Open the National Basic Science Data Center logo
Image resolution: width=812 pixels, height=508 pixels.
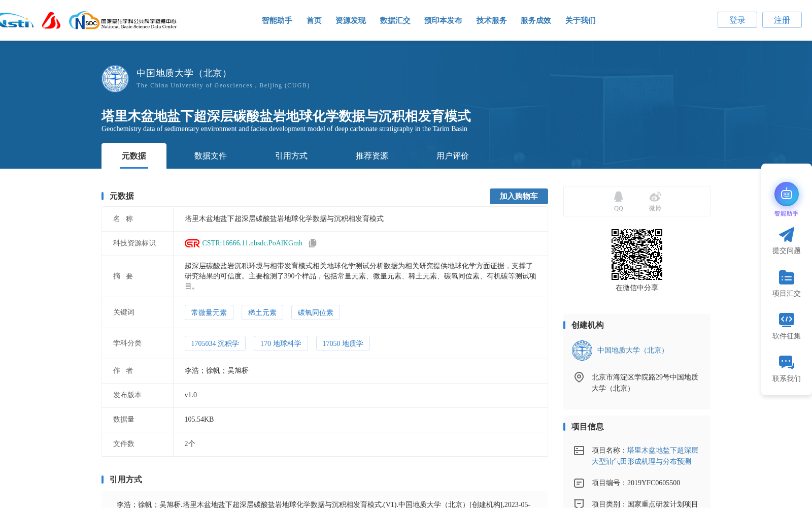click(123, 21)
